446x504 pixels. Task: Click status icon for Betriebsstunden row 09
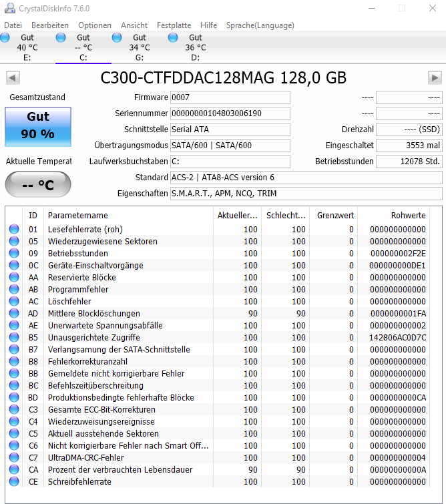point(14,253)
